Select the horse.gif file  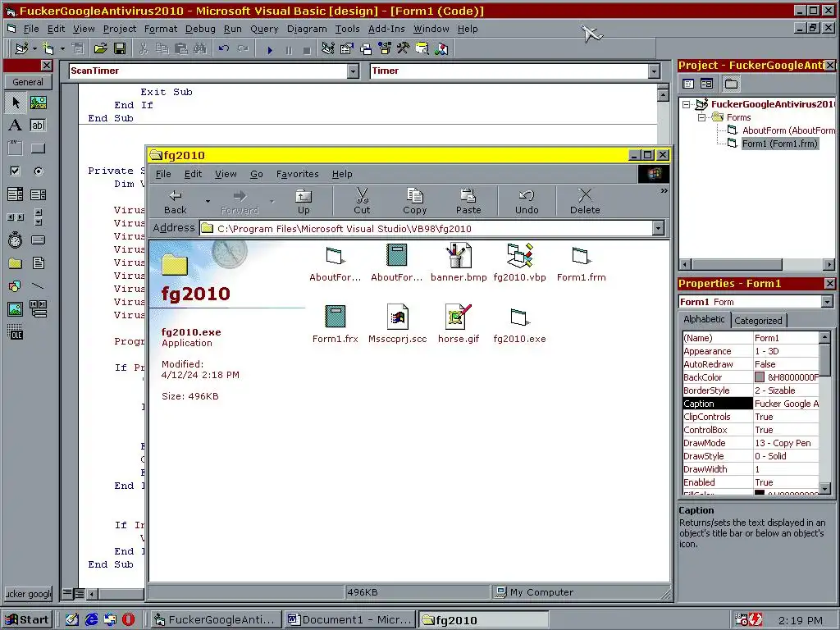[x=459, y=324]
